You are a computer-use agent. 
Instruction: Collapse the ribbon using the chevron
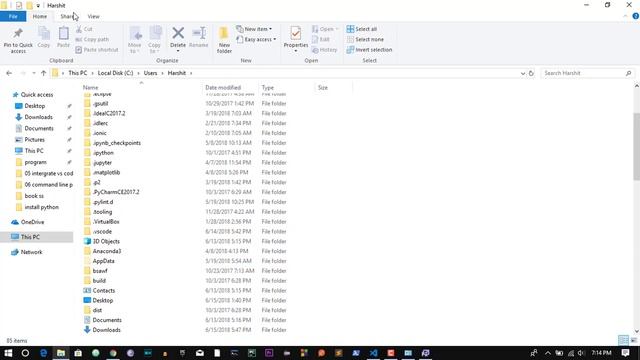pyautogui.click(x=625, y=16)
